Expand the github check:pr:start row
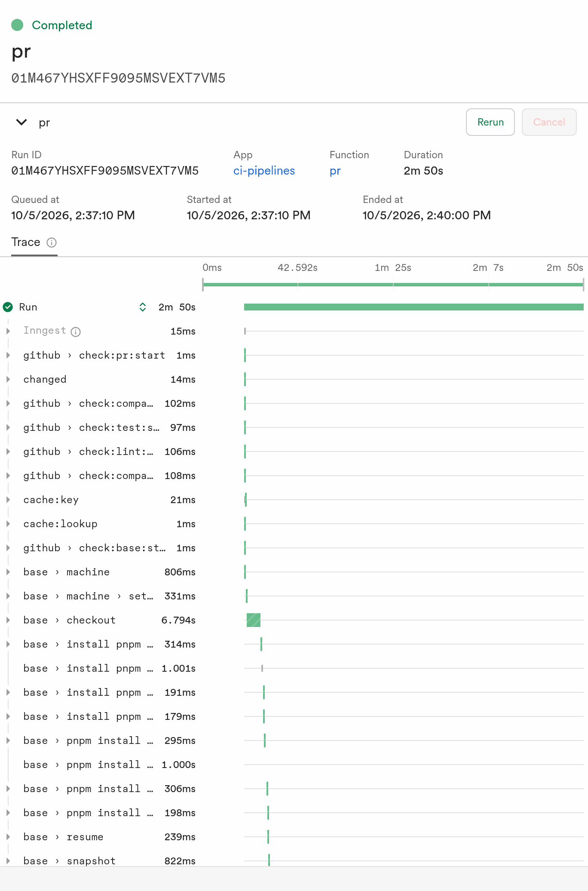Viewport: 588px width, 891px height. click(8, 355)
